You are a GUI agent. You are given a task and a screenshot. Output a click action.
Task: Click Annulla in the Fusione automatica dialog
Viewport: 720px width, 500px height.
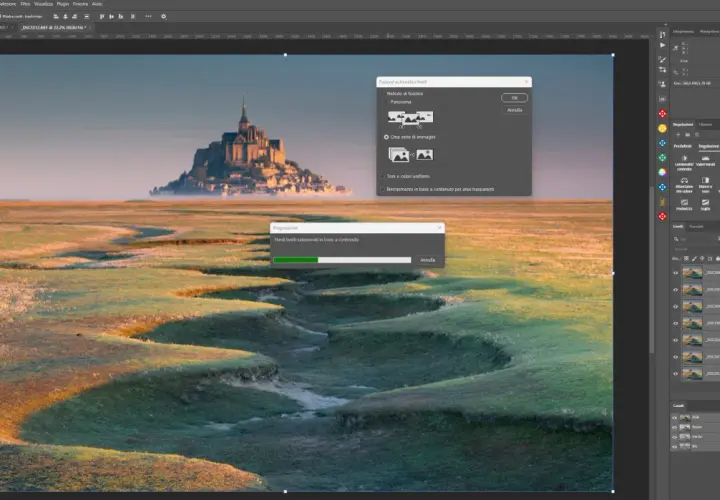514,110
